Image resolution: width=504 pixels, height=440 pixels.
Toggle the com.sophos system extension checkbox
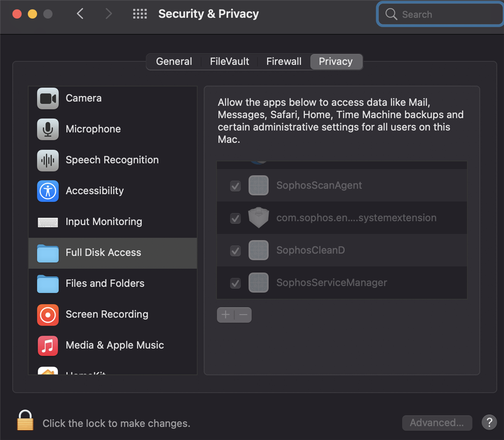click(x=235, y=218)
